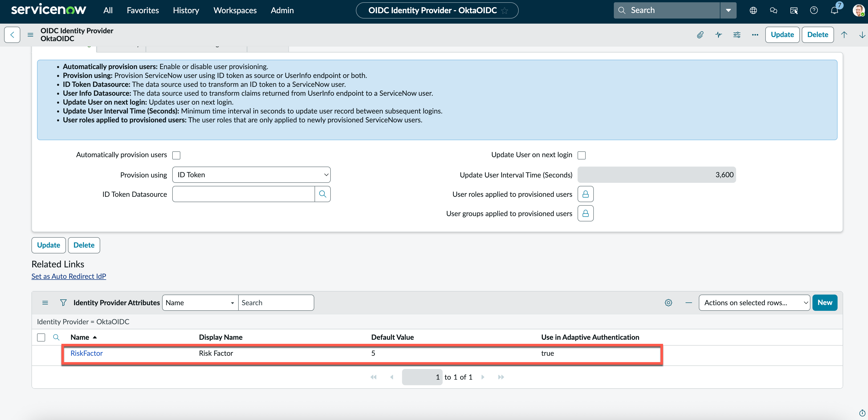The width and height of the screenshot is (868, 420).
Task: Select all rows checkbox in list header
Action: (41, 337)
